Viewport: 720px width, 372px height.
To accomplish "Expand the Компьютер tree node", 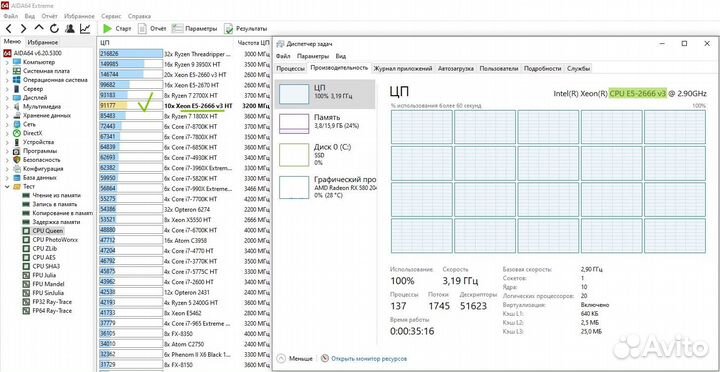I will (x=7, y=62).
